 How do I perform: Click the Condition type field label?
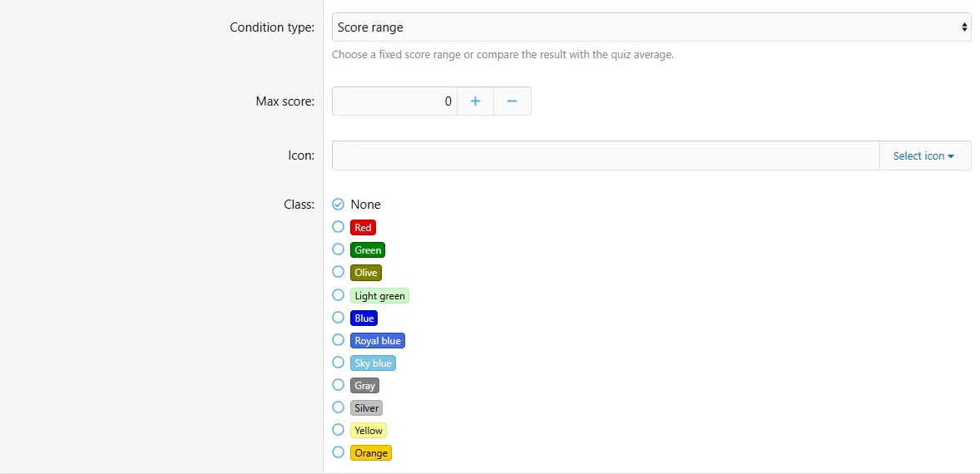(x=272, y=27)
